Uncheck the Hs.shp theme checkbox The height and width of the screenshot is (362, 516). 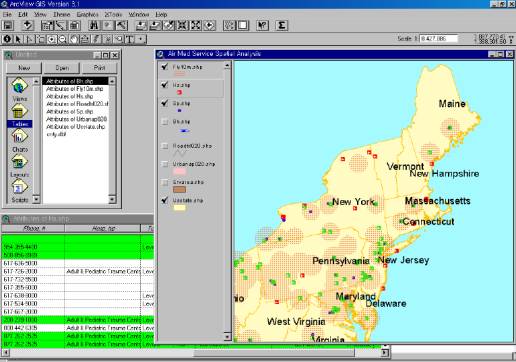point(165,85)
